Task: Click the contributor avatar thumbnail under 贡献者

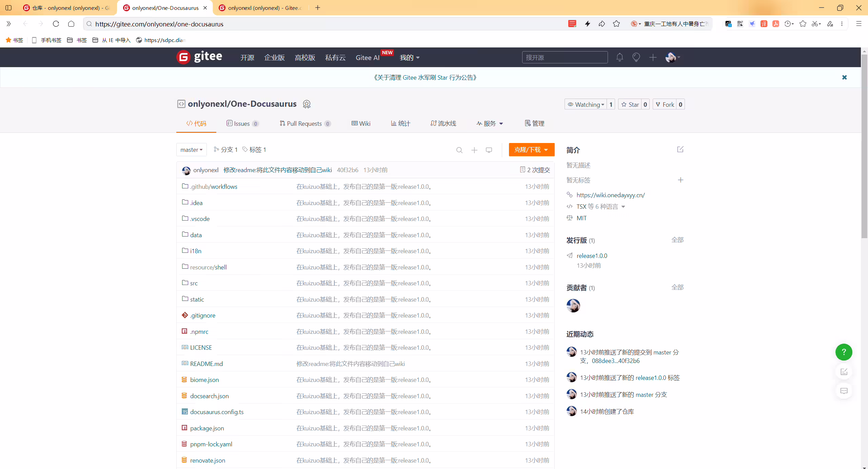Action: (x=573, y=305)
